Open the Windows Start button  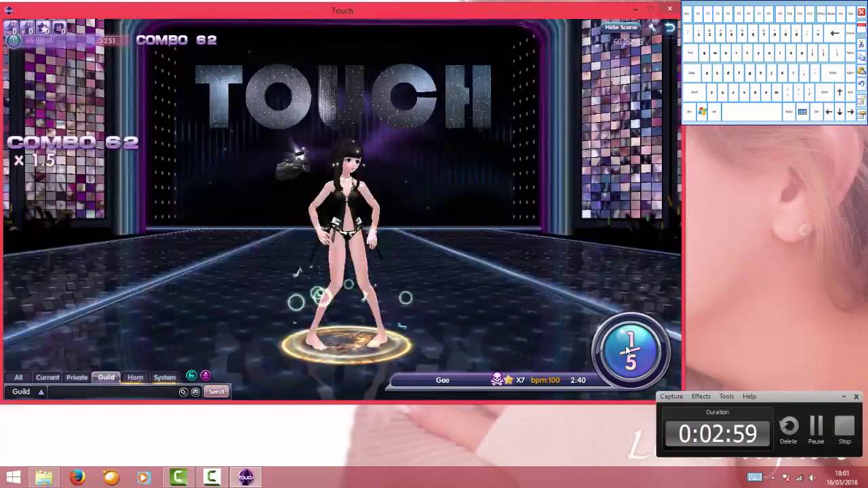pyautogui.click(x=13, y=477)
